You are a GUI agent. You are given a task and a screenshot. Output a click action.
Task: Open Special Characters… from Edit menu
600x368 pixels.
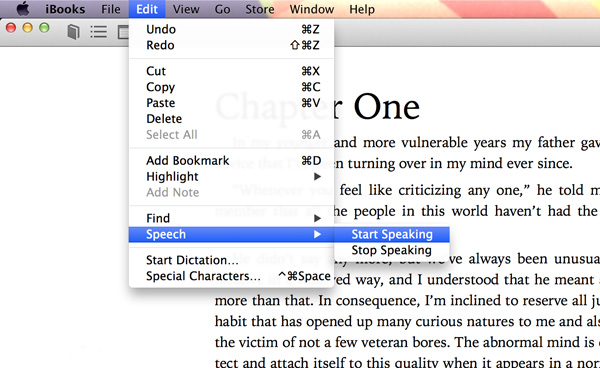[x=232, y=276]
